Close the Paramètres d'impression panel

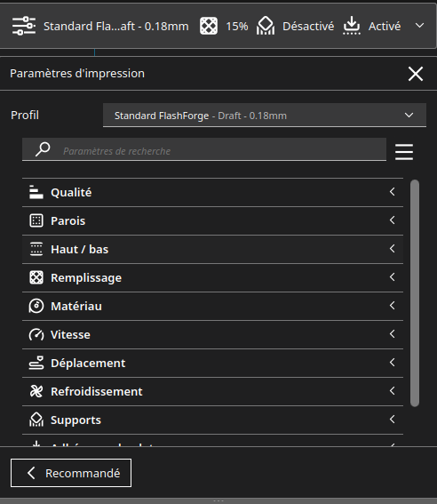416,74
